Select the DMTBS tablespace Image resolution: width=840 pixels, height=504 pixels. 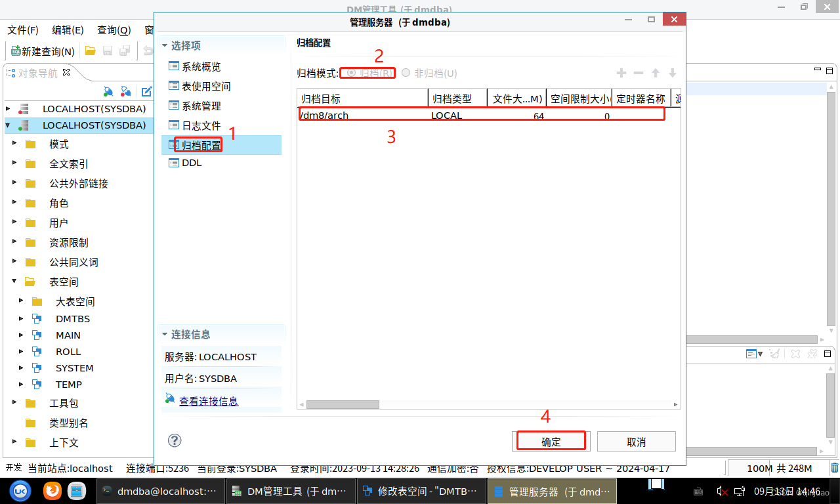click(x=73, y=319)
